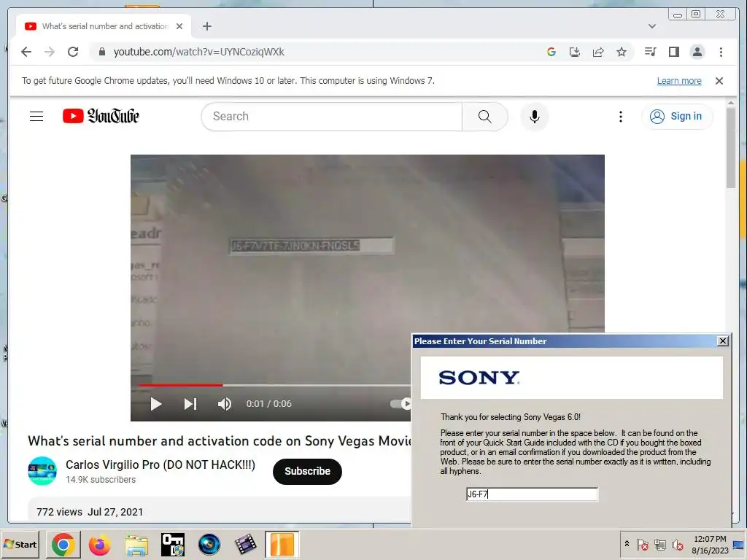747x560 pixels.
Task: Click the YouTube Search field
Action: click(x=332, y=116)
